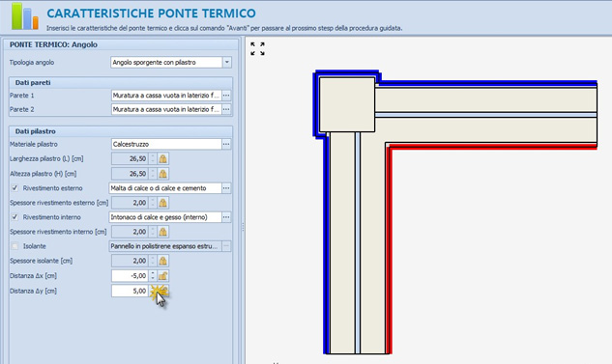Click the Malta di calce field
Screen dimensions: 612x364
pyautogui.click(x=165, y=188)
